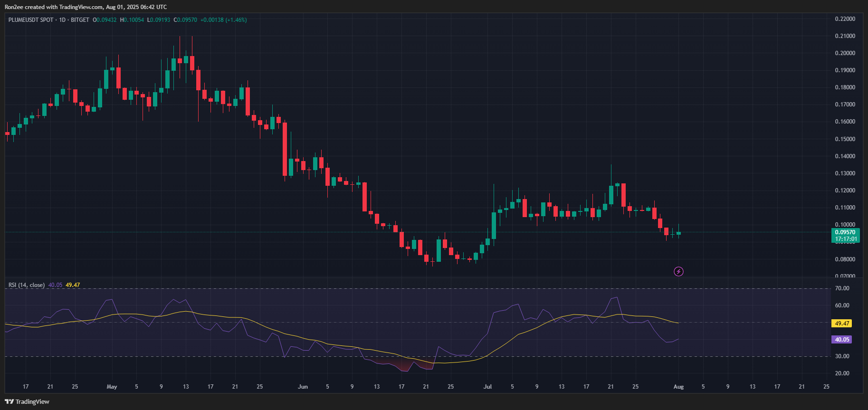The image size is (868, 410).
Task: Click the yellow 49.47 tag on RSI scale
Action: tap(842, 324)
